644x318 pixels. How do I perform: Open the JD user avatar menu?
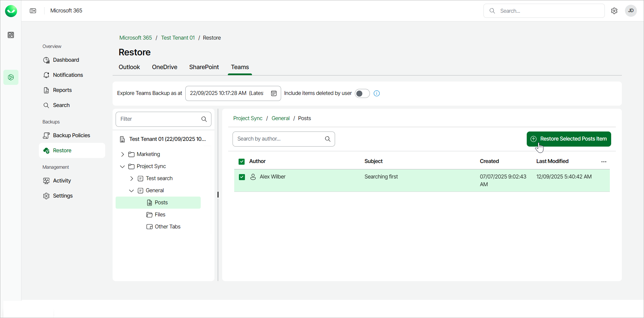click(x=631, y=11)
